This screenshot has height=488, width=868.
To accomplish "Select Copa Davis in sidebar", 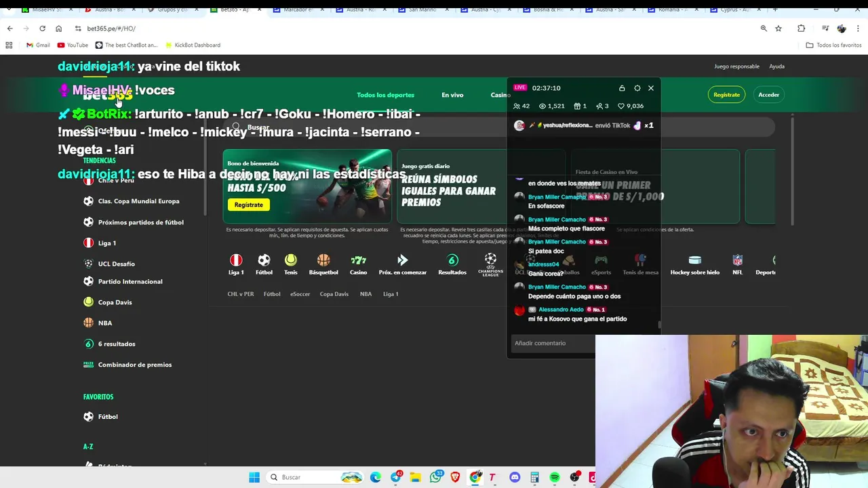I will (115, 302).
